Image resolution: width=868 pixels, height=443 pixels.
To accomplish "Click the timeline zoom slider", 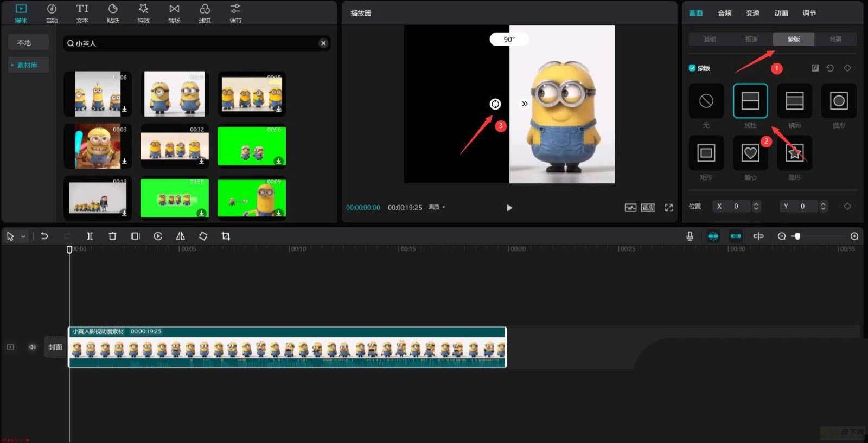I will (x=819, y=236).
